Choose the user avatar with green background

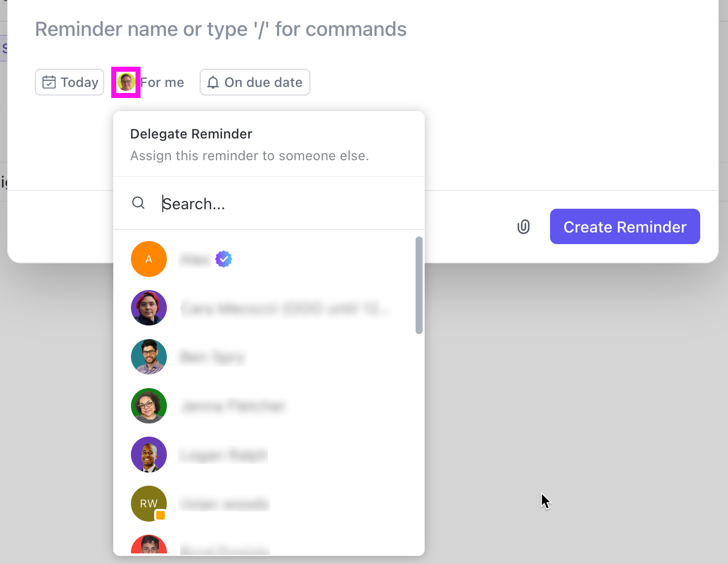(x=149, y=405)
